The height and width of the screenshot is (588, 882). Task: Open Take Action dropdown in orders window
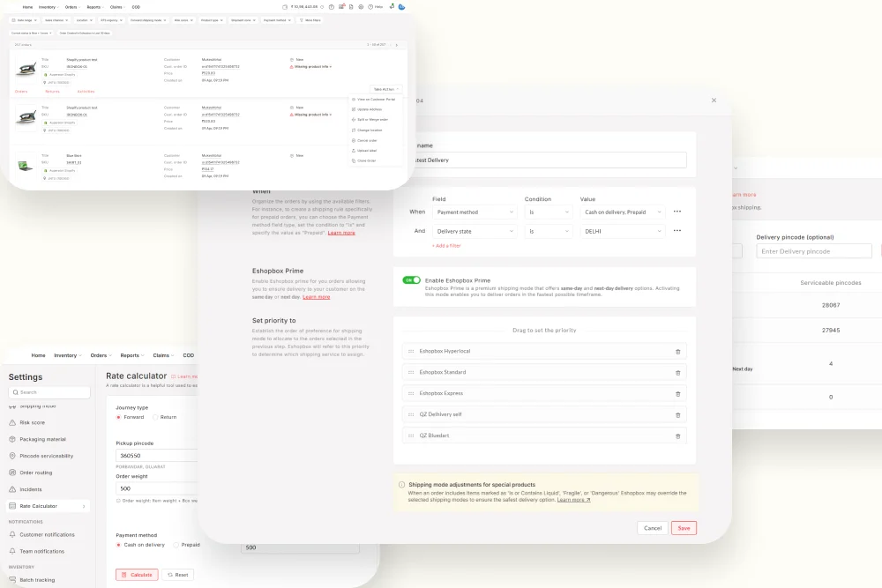(x=386, y=89)
